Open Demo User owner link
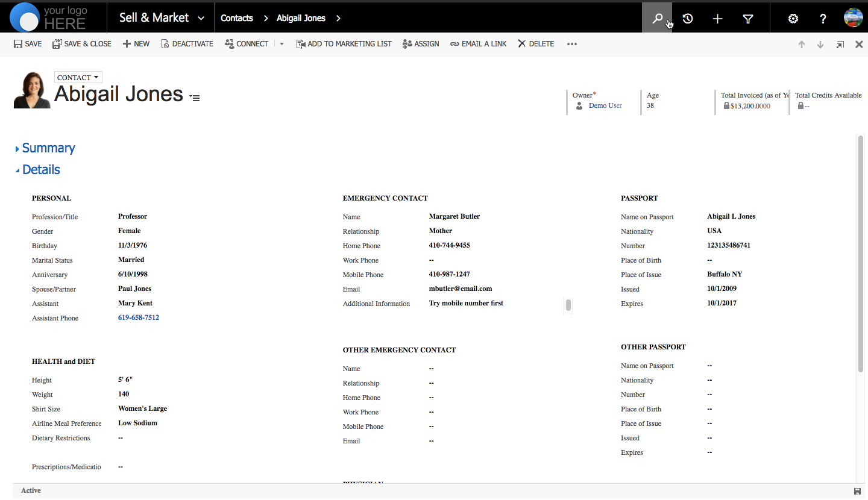Screen dimensions: 868x500 click(605, 105)
